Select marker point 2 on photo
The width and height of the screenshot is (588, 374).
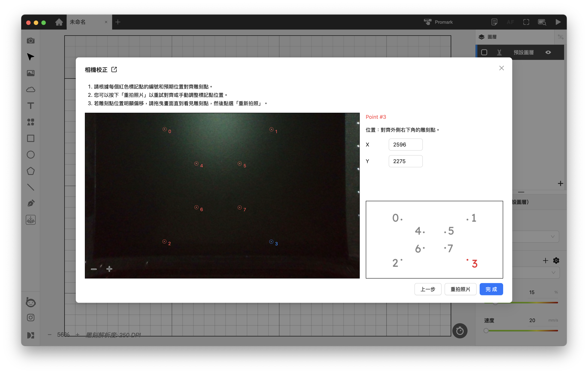(x=164, y=241)
